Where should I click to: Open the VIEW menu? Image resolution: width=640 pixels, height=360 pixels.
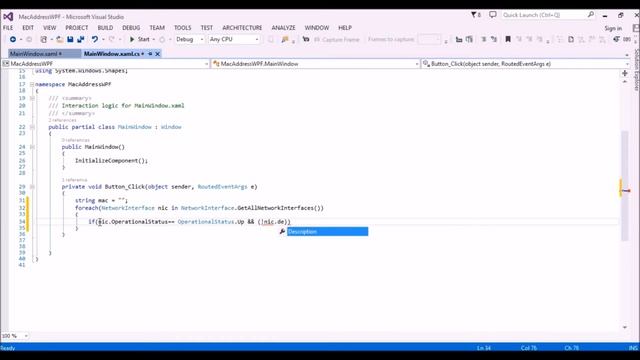[50, 28]
